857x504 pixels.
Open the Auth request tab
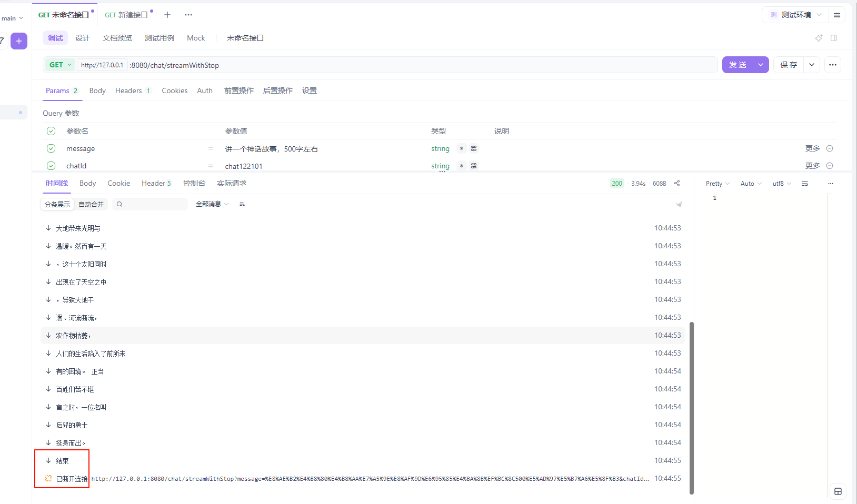tap(205, 90)
